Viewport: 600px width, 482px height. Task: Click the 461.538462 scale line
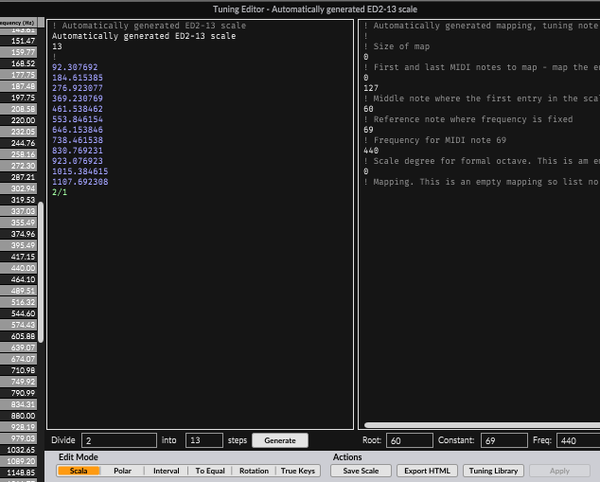tap(77, 109)
